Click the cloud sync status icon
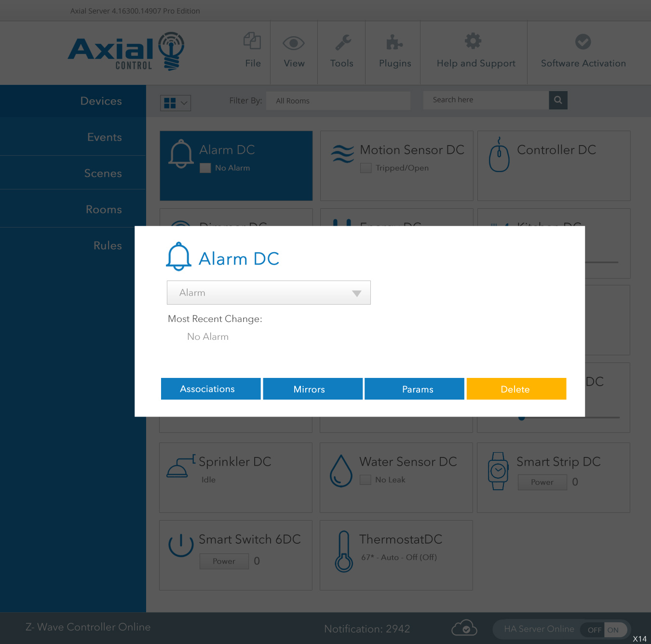This screenshot has width=651, height=644. click(464, 628)
